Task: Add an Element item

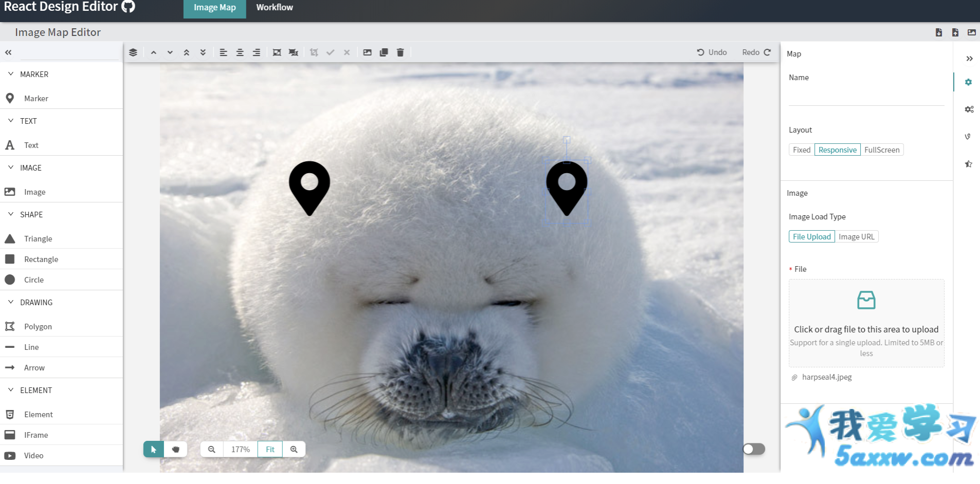Action: tap(61, 414)
